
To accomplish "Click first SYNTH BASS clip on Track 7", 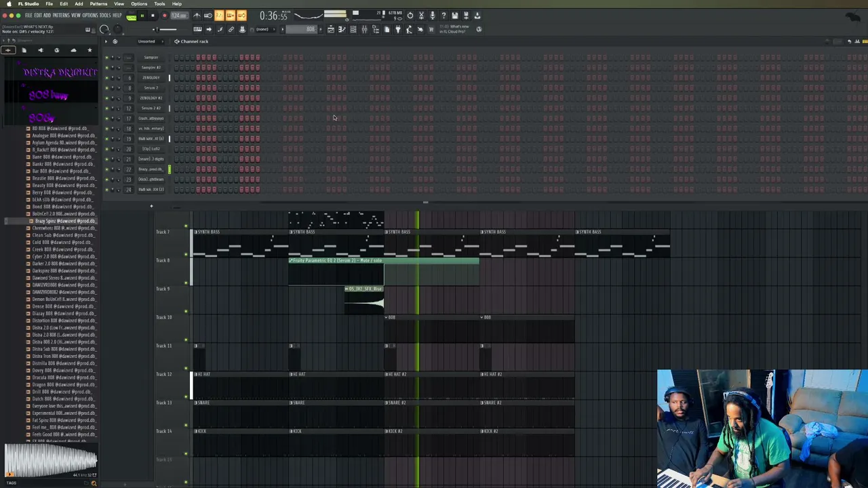I will coord(240,243).
